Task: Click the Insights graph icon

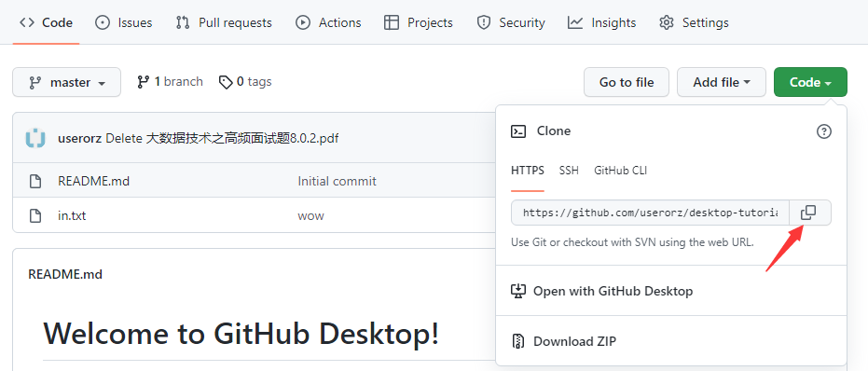Action: click(x=575, y=22)
